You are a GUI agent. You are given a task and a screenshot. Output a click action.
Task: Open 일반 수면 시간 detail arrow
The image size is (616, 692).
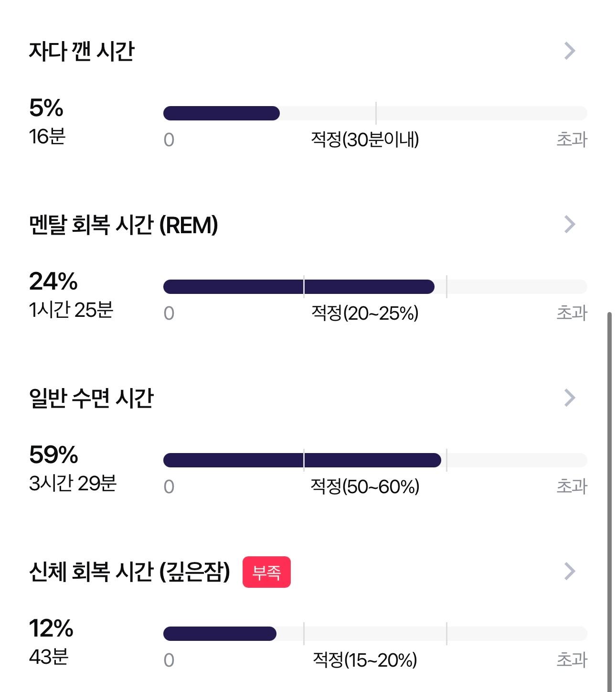pos(570,398)
